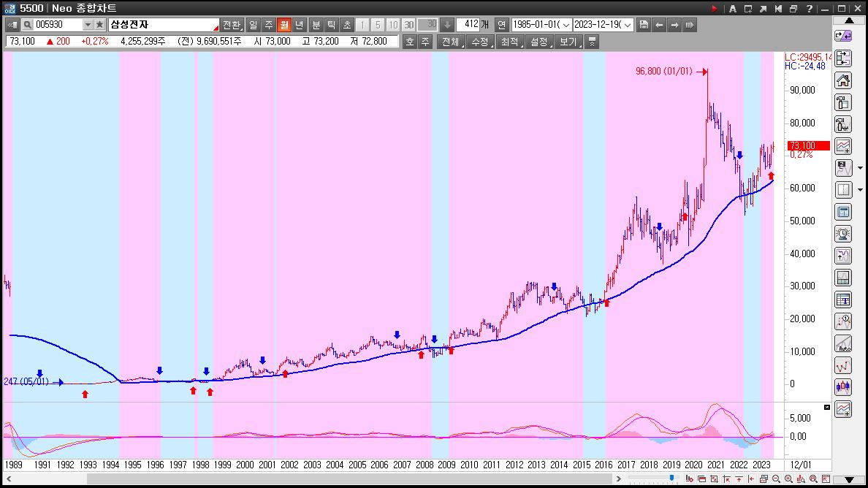This screenshot has width=868, height=488.
Task: Select monthly chart 월
Action: pyautogui.click(x=284, y=25)
